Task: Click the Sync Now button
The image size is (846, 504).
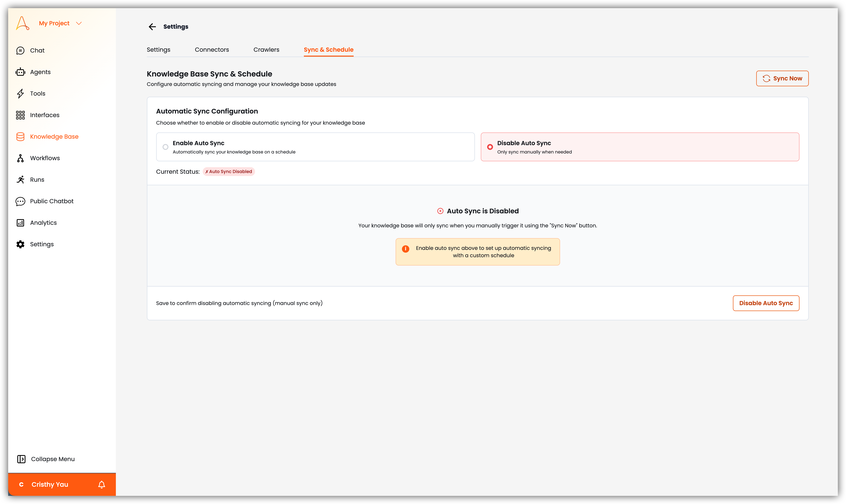Action: click(x=782, y=78)
